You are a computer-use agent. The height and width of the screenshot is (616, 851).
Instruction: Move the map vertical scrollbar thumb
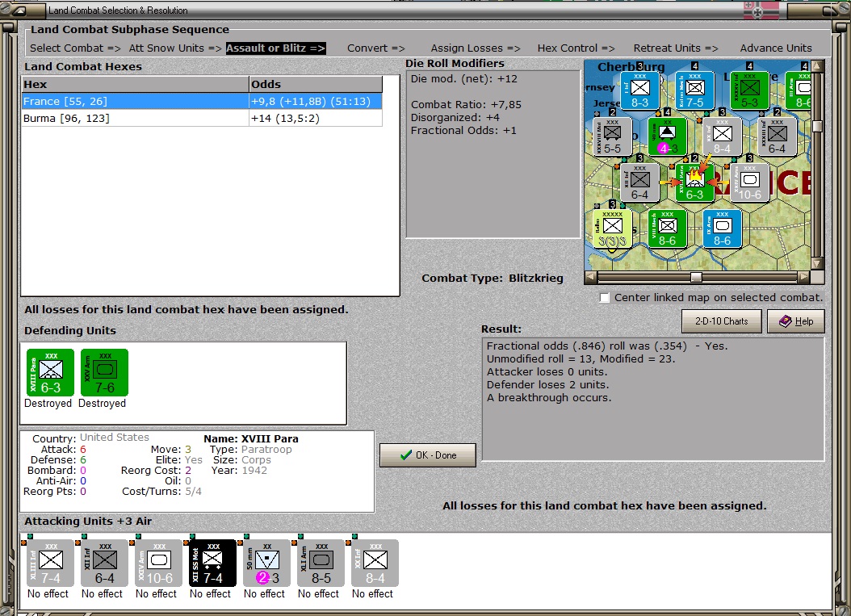817,126
